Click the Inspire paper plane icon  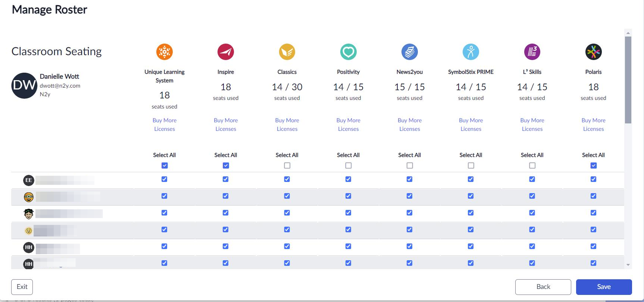[x=226, y=52]
